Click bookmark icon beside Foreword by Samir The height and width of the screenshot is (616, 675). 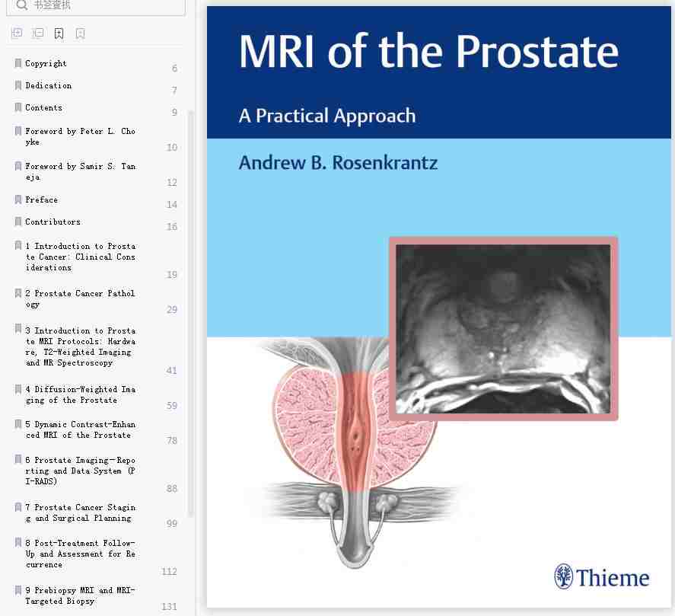tap(18, 166)
